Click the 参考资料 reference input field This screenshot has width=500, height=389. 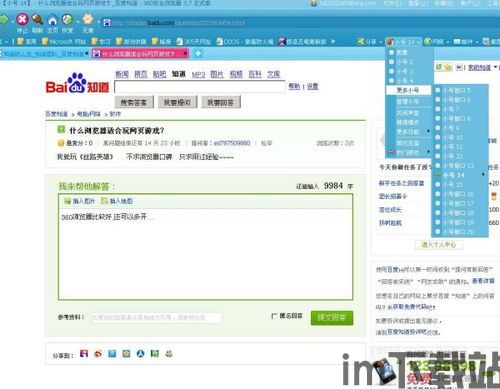157,317
